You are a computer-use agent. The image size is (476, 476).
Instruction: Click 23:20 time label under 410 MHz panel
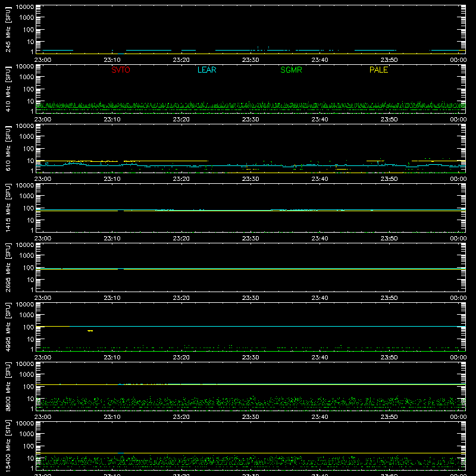click(181, 120)
